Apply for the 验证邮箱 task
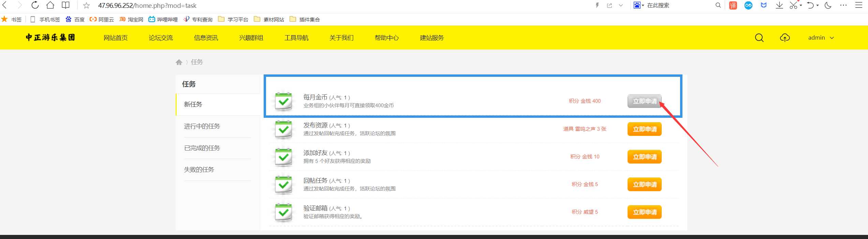The image size is (868, 239). tap(644, 212)
